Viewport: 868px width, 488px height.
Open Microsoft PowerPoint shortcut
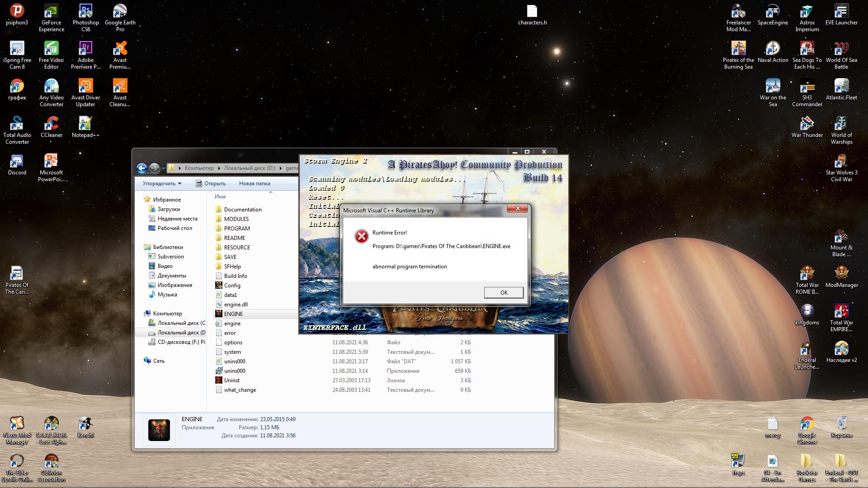click(52, 168)
